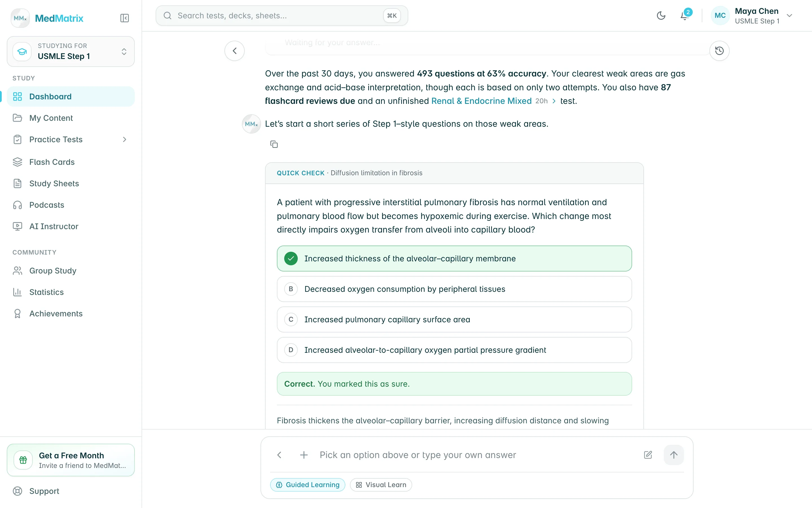Toggle Guided Learning mode
This screenshot has width=812, height=508.
308,485
